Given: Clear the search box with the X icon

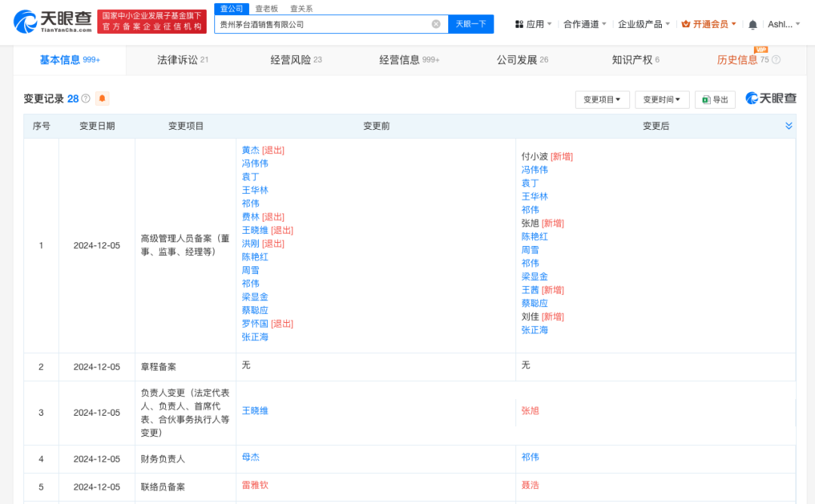Looking at the screenshot, I should pos(436,24).
